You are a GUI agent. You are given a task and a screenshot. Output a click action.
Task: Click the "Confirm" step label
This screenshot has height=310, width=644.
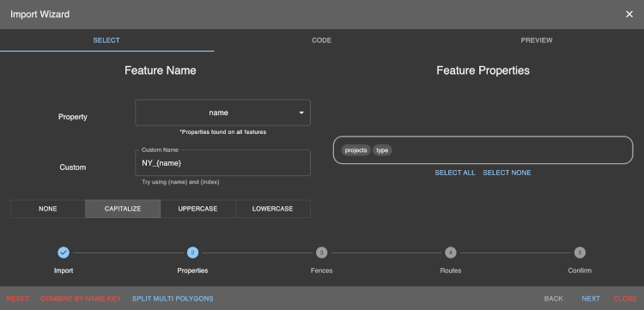pos(580,270)
